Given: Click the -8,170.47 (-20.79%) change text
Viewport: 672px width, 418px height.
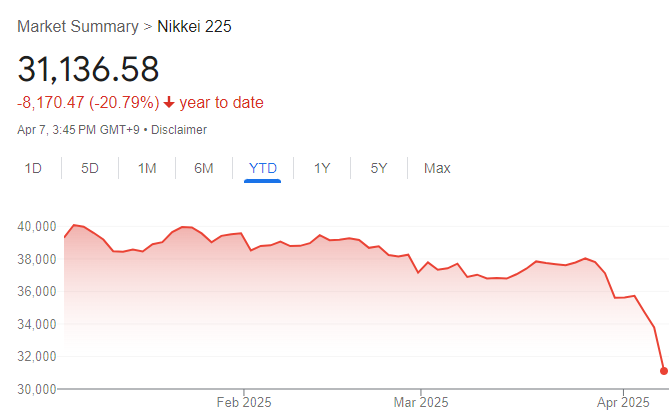Looking at the screenshot, I should pyautogui.click(x=88, y=102).
